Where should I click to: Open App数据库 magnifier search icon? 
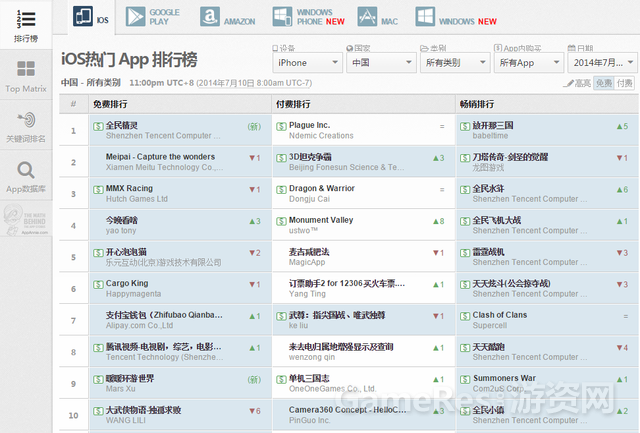(x=26, y=170)
